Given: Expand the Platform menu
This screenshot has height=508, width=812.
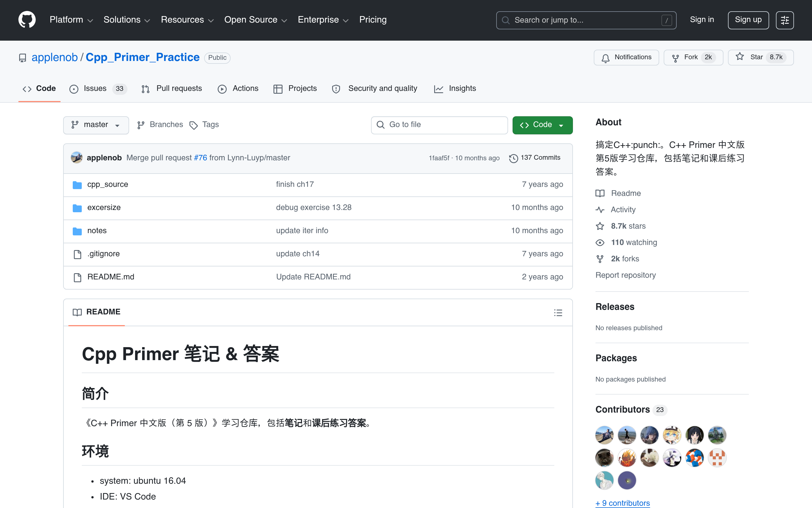Looking at the screenshot, I should [71, 20].
